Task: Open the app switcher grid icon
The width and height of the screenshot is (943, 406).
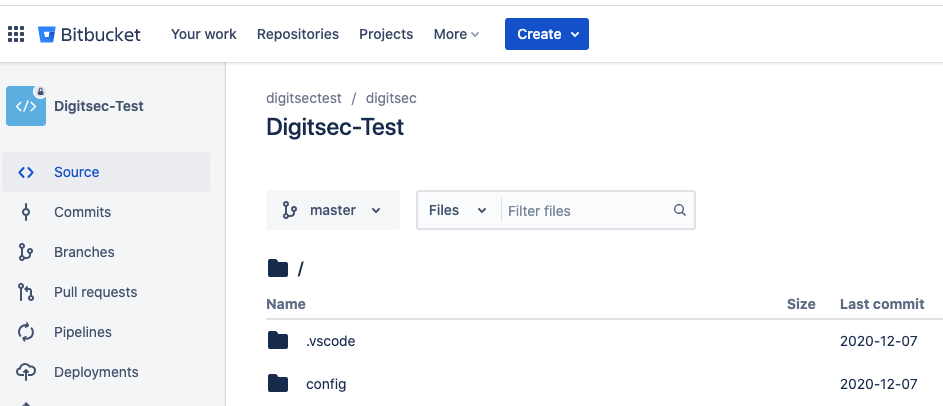Action: 16,34
